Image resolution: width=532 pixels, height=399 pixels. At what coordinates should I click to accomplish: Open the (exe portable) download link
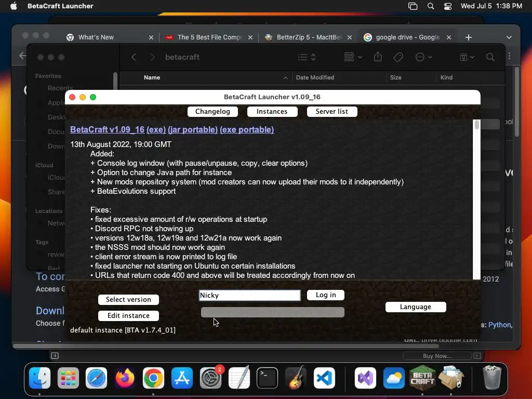[247, 129]
